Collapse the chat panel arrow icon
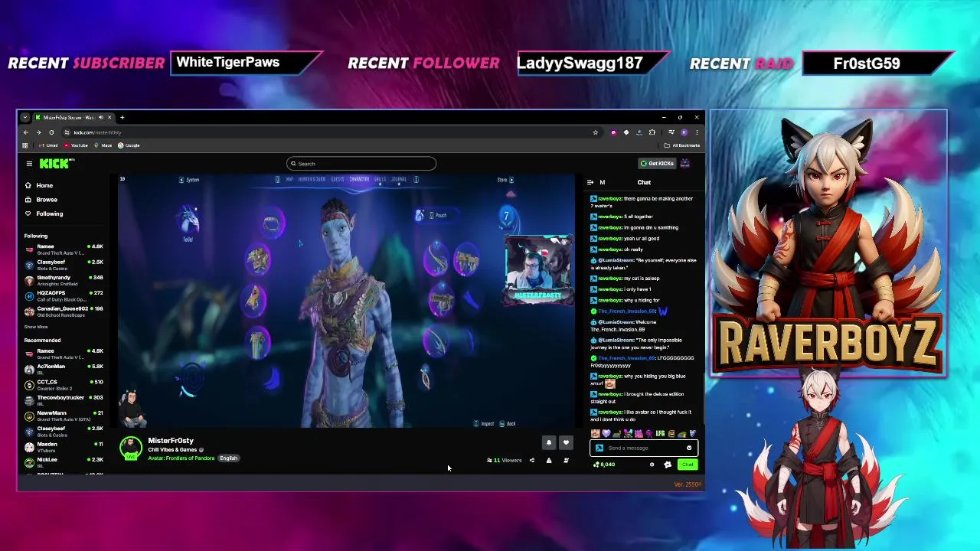 pos(590,182)
